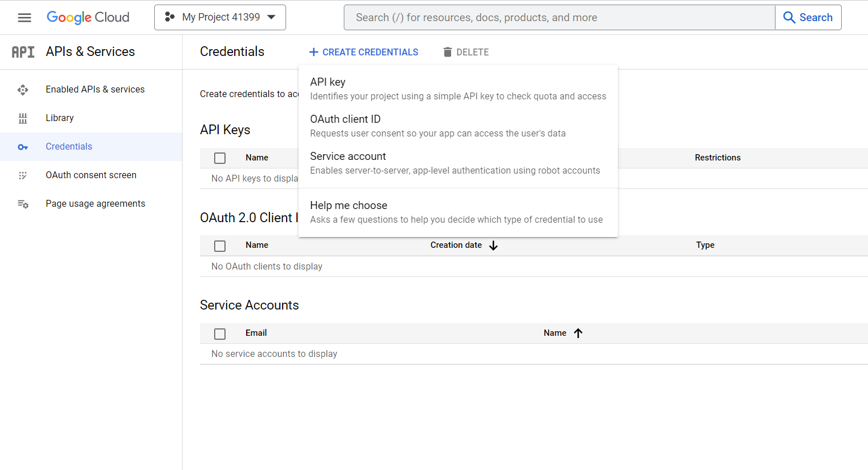Viewport: 868px width, 470px height.
Task: Choose Service account option
Action: 458,163
